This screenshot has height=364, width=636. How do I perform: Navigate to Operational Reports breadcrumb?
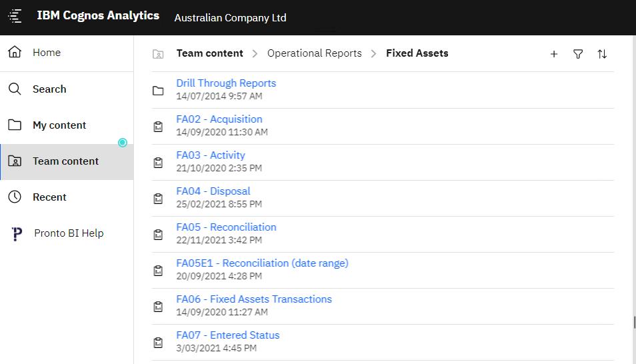tap(314, 53)
